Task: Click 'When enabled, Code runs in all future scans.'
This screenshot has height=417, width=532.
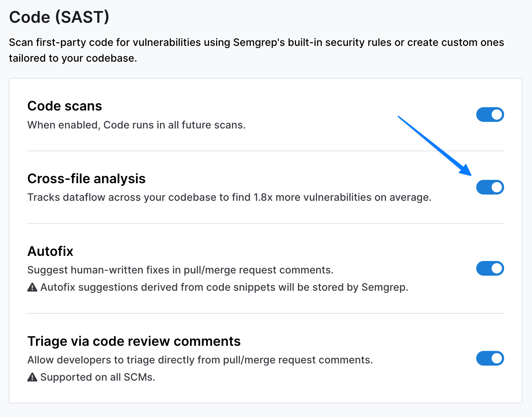Action: coord(136,125)
